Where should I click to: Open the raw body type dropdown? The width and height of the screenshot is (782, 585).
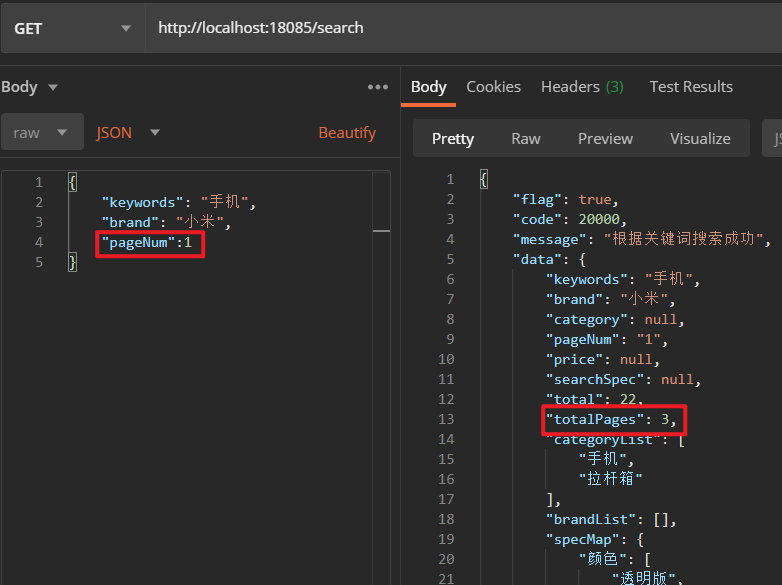coord(42,133)
